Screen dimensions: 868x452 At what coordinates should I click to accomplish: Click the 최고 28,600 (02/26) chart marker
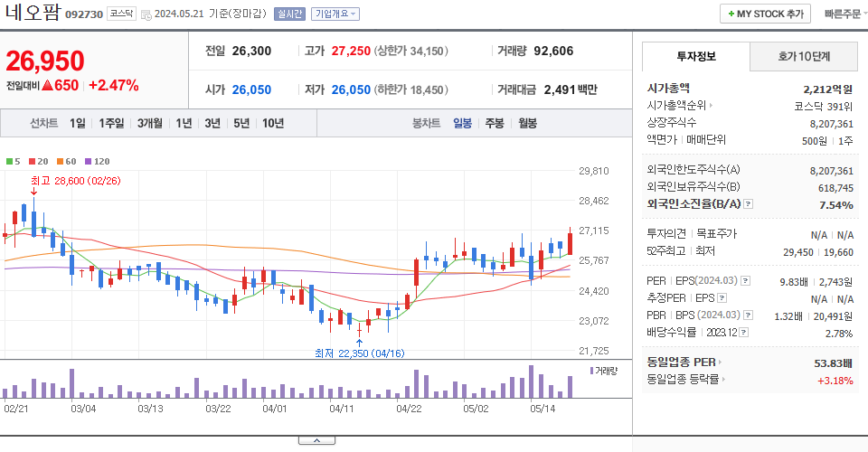click(76, 181)
